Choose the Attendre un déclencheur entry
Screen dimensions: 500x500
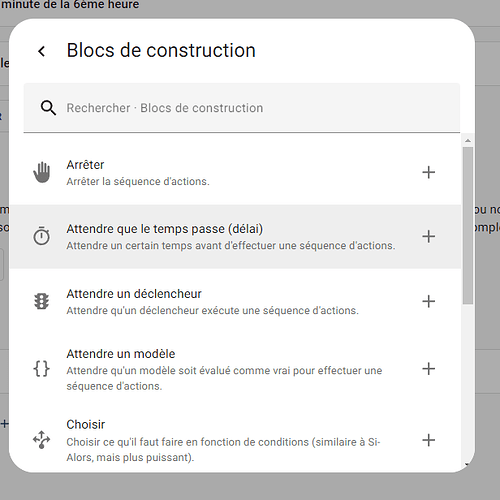pos(235,302)
